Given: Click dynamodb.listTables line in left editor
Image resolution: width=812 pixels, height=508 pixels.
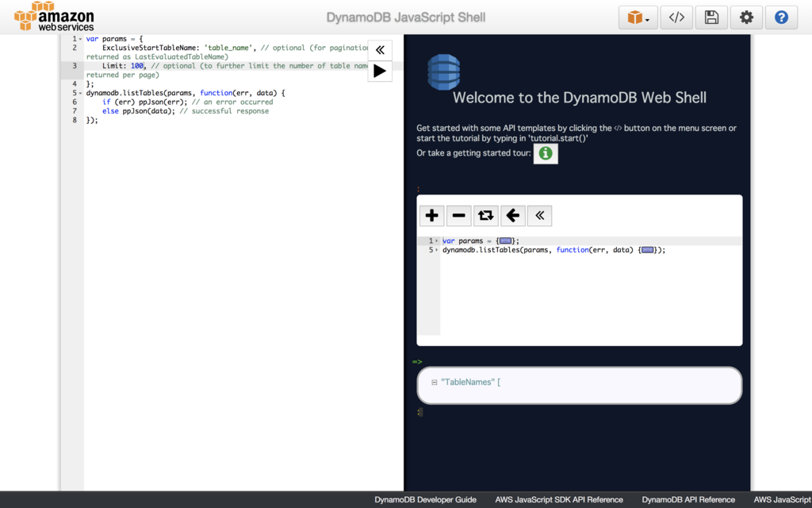Looking at the screenshot, I should [186, 94].
